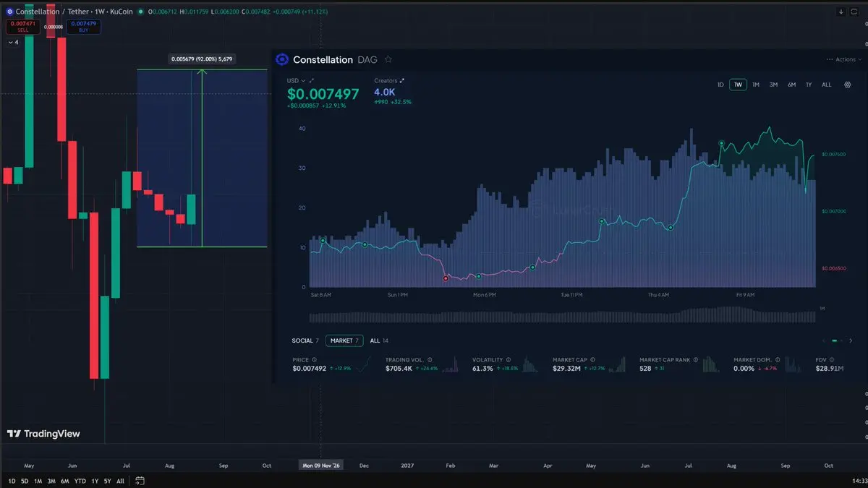The width and height of the screenshot is (868, 488).
Task: Click the 92.00% measurement label on TradingView chart
Action: pos(201,59)
